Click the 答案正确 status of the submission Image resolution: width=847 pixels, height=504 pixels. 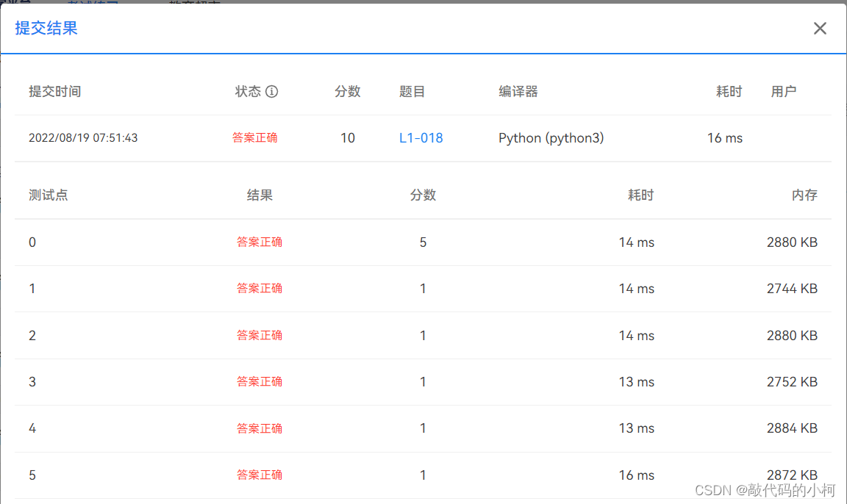coord(254,137)
